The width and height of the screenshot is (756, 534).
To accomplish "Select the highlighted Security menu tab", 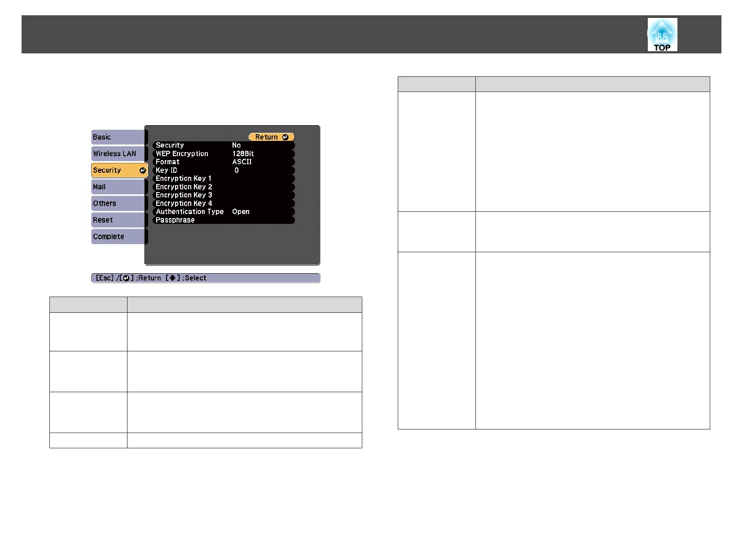I will click(x=119, y=171).
